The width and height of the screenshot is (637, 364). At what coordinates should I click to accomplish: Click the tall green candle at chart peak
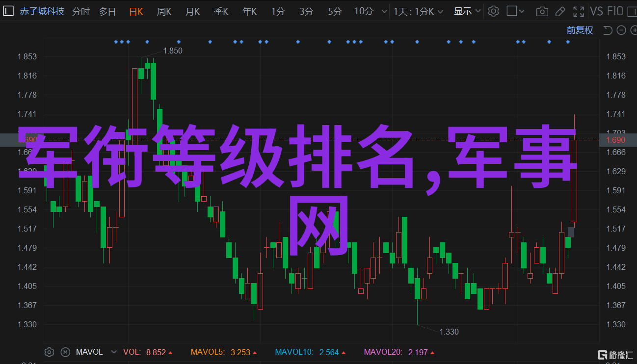[153, 80]
